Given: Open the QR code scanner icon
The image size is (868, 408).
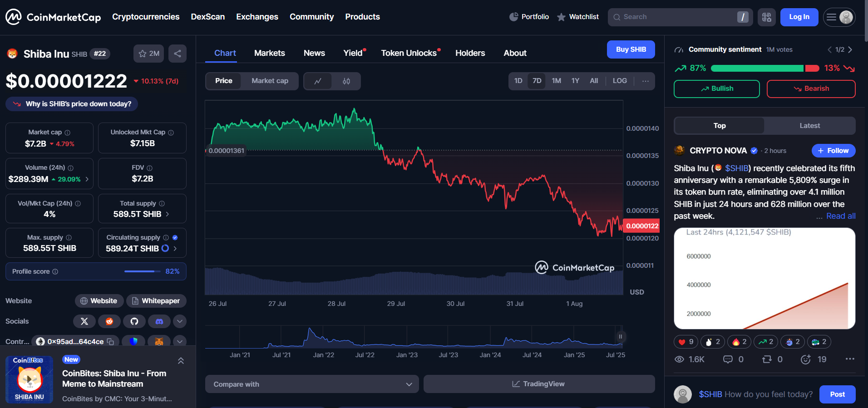Looking at the screenshot, I should (x=767, y=17).
